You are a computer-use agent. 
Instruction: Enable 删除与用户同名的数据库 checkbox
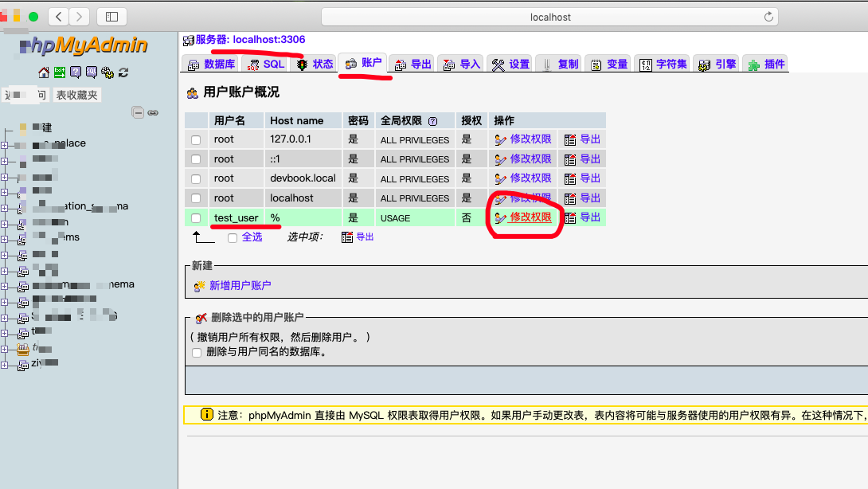click(197, 353)
